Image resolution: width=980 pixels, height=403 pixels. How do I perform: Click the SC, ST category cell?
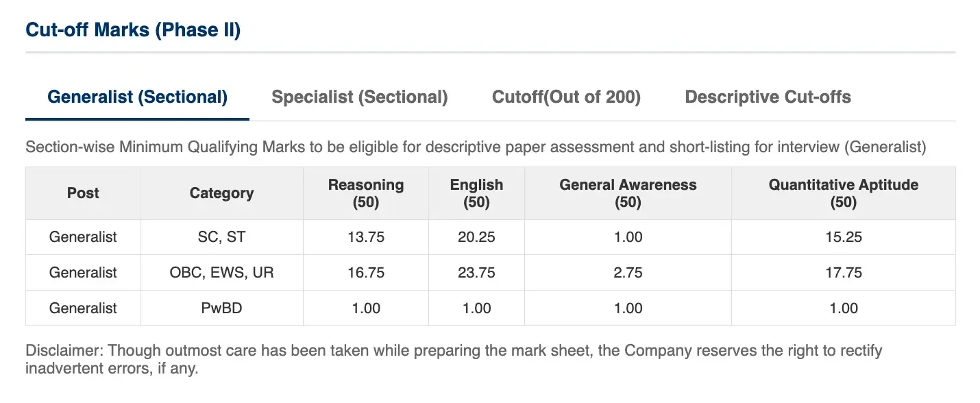point(221,237)
